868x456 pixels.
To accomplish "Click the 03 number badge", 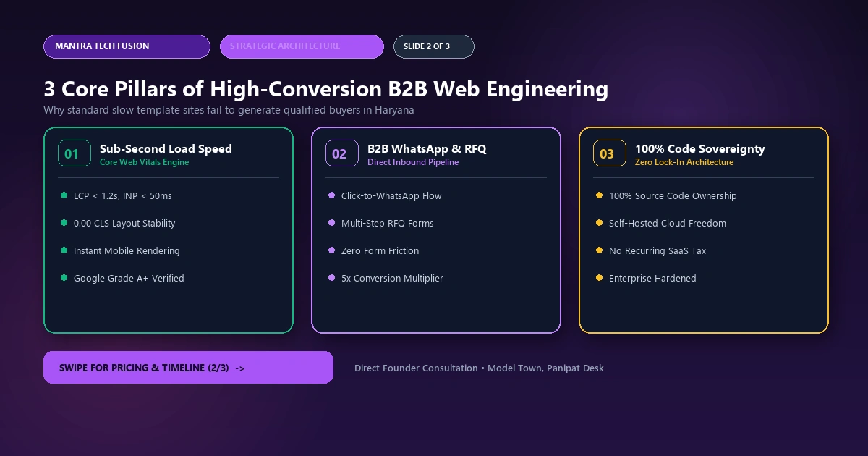I will [609, 153].
